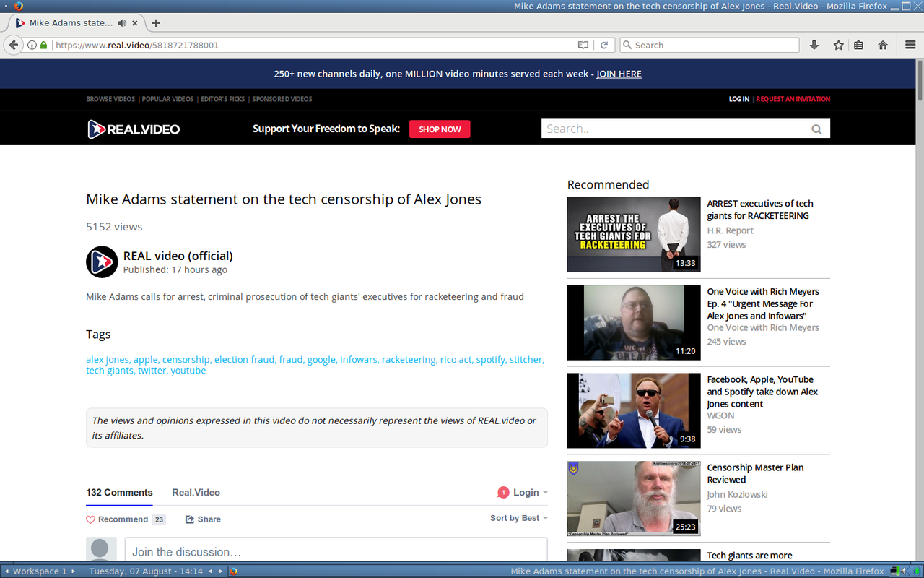Click 'ARREST executives of tech giants' title
This screenshot has height=578, width=924.
pyautogui.click(x=760, y=210)
